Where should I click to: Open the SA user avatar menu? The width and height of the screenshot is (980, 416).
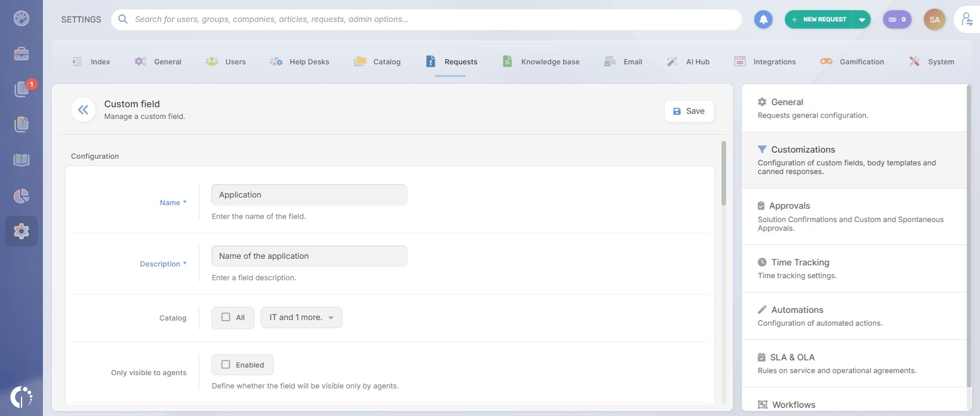[935, 19]
